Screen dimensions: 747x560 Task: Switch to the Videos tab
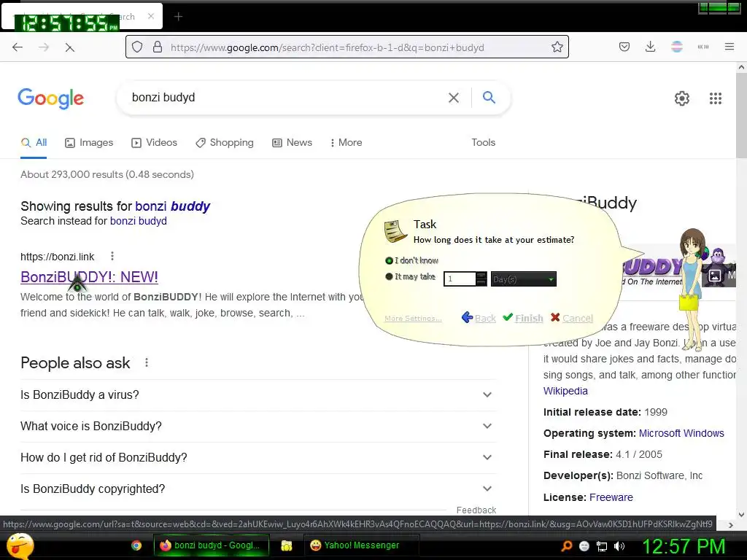coord(154,142)
